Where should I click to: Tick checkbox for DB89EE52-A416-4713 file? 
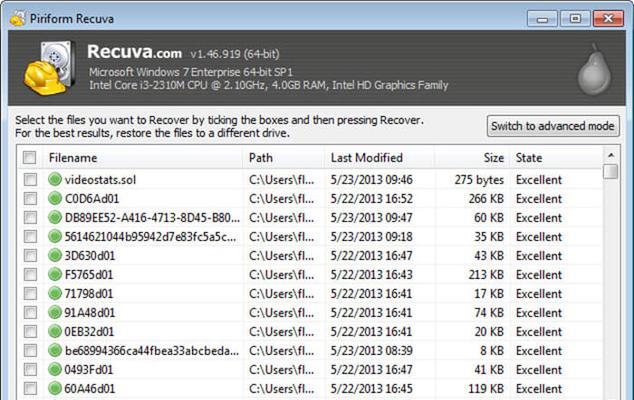[30, 218]
